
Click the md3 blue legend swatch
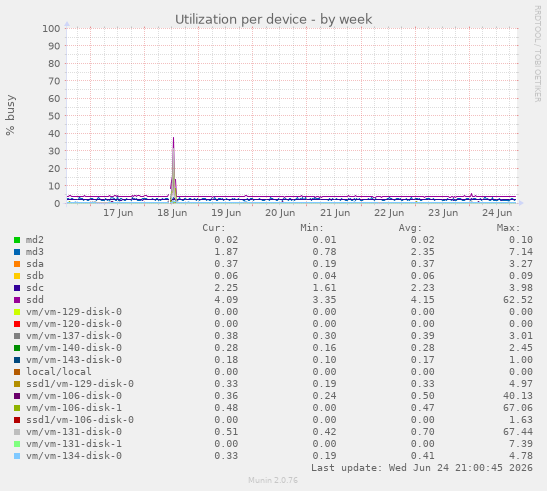click(17, 252)
